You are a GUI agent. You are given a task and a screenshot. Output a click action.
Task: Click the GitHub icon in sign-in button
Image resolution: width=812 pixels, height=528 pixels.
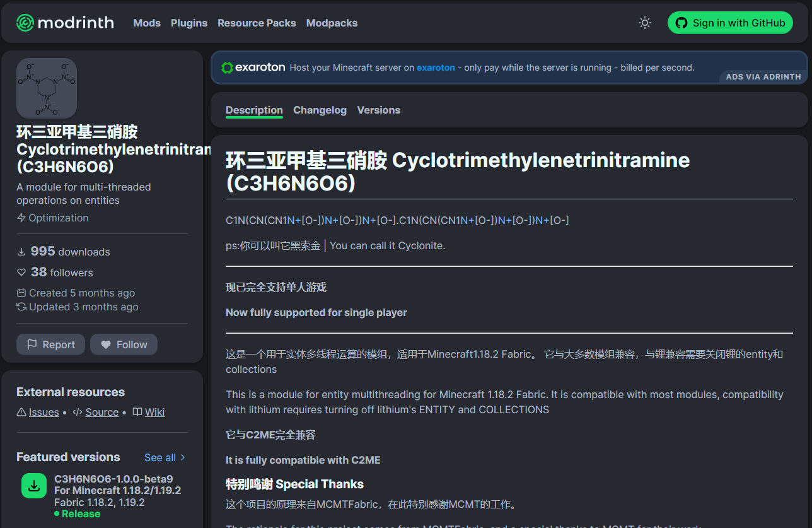point(681,23)
